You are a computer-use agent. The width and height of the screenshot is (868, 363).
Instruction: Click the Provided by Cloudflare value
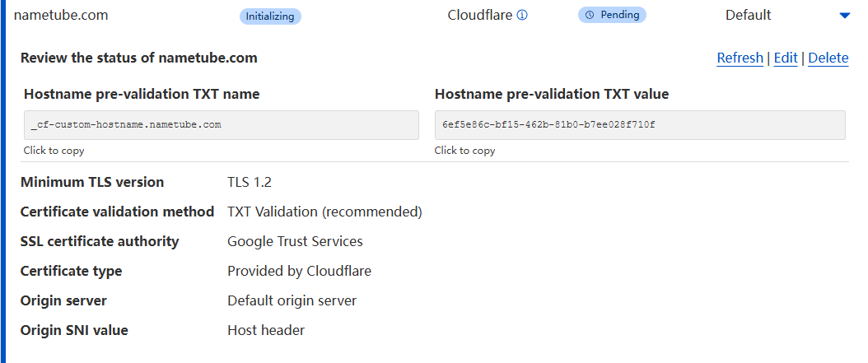click(299, 271)
